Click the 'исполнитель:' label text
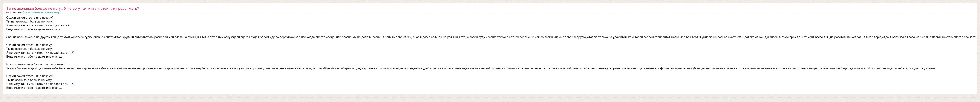This screenshot has height=102, width=980. click(14, 12)
